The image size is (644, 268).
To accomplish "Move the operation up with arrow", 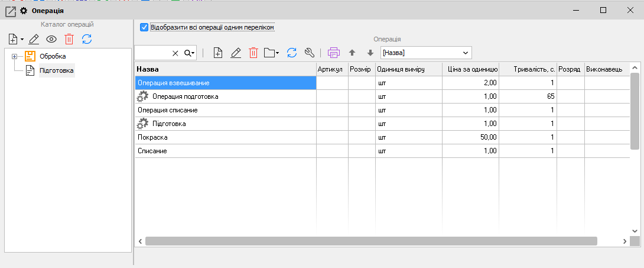I will 352,53.
